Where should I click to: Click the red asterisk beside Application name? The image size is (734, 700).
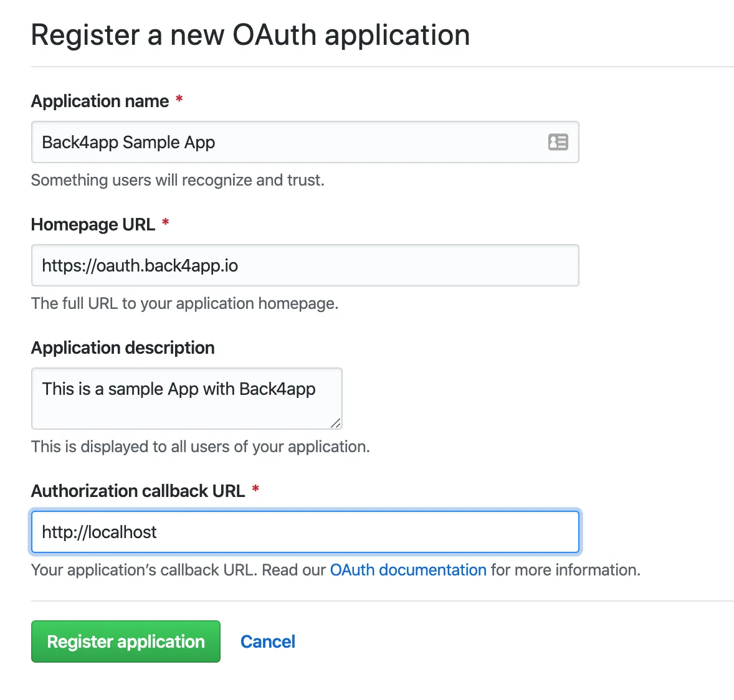pos(179,99)
